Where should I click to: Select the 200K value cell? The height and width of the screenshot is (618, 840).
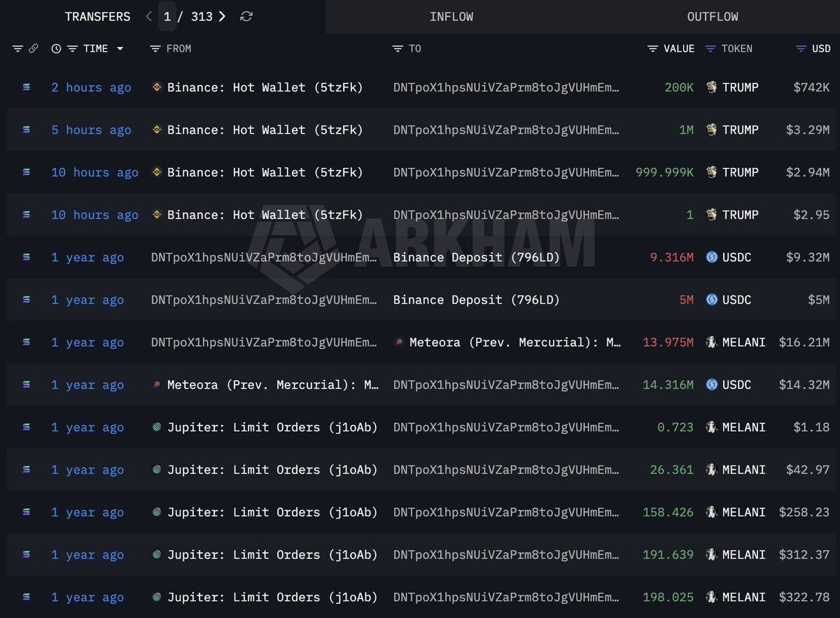[x=679, y=87]
